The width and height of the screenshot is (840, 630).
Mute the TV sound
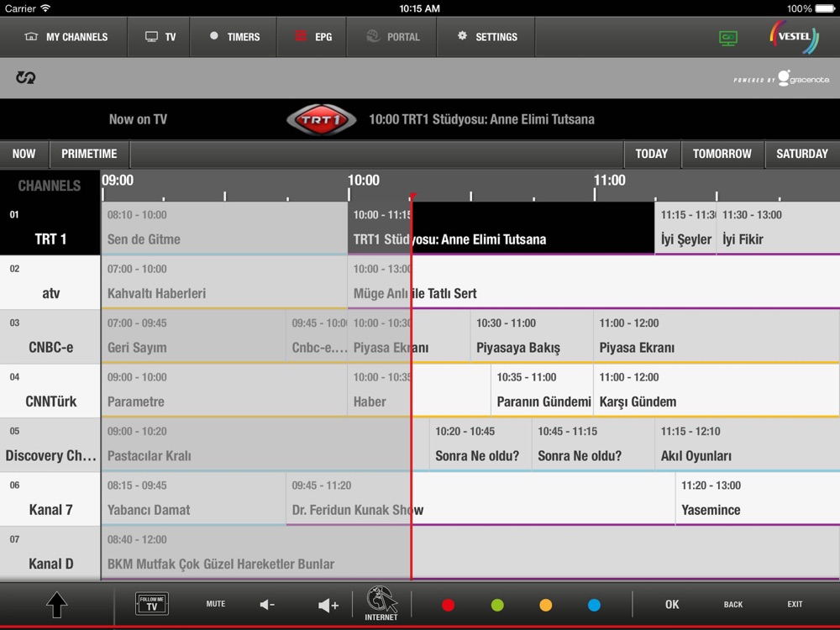216,604
